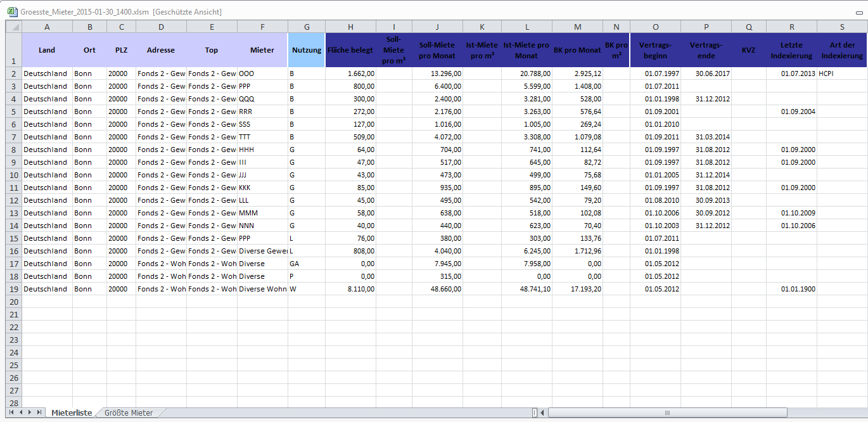Select the tenant cell KKK
This screenshot has height=422, width=868.
(263, 188)
